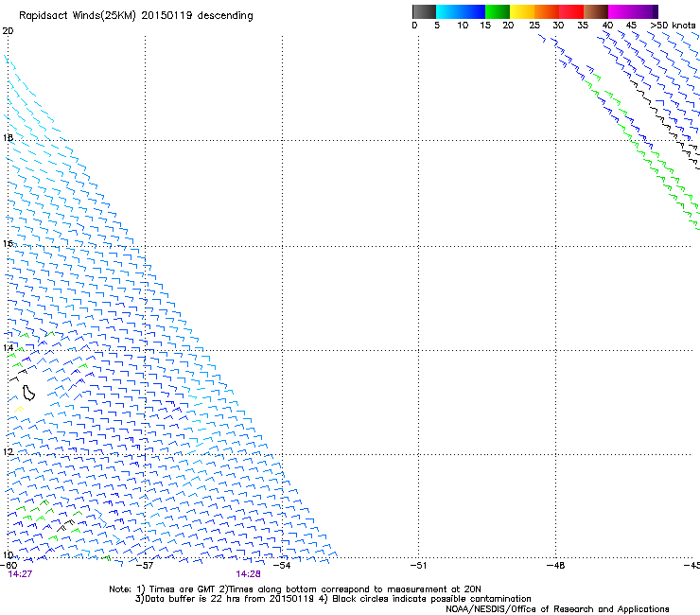The image size is (700, 615).
Task: Click the purple time stamp '14:28'
Action: 248,574
